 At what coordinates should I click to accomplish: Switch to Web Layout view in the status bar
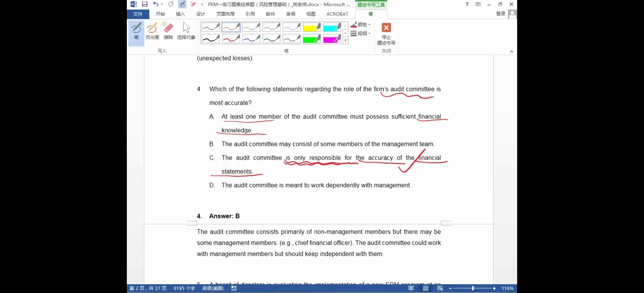(x=440, y=288)
